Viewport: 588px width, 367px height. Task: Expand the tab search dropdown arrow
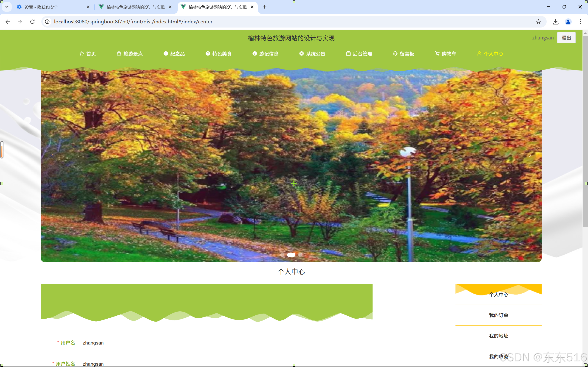pyautogui.click(x=7, y=7)
